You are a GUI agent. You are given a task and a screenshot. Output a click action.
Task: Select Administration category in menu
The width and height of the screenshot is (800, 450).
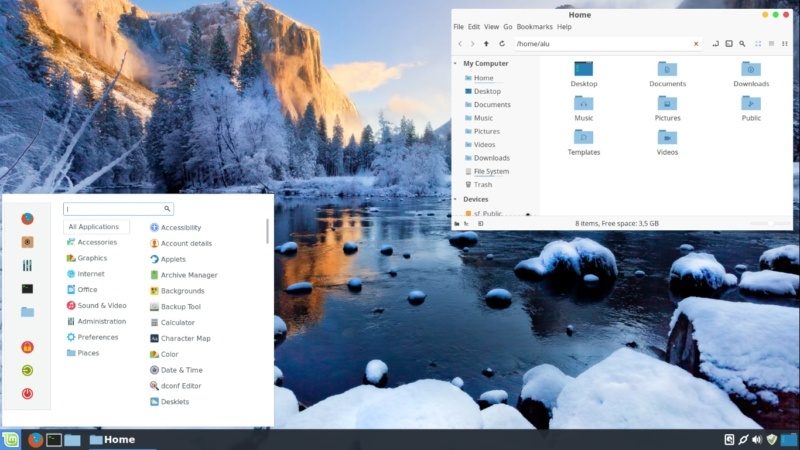tap(96, 321)
